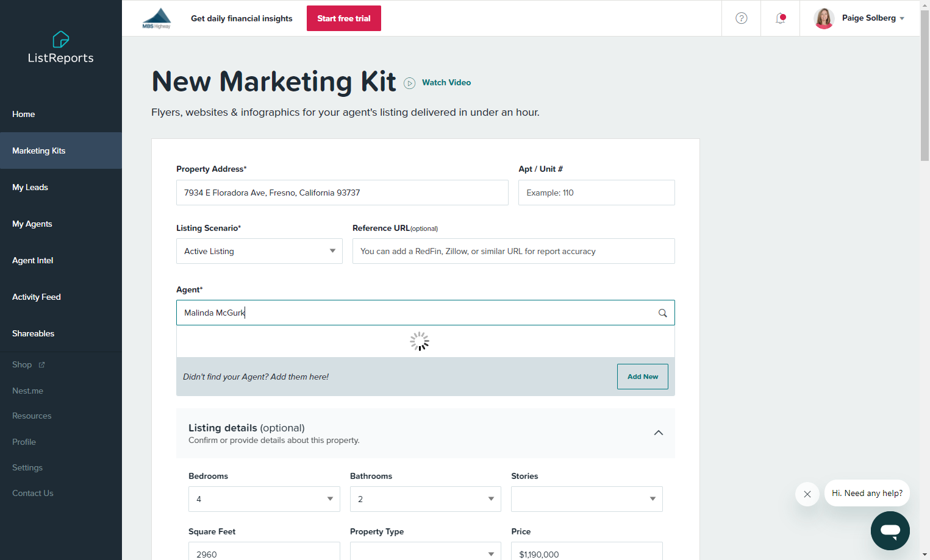
Task: Open the ListReports logo home link
Action: point(61,48)
